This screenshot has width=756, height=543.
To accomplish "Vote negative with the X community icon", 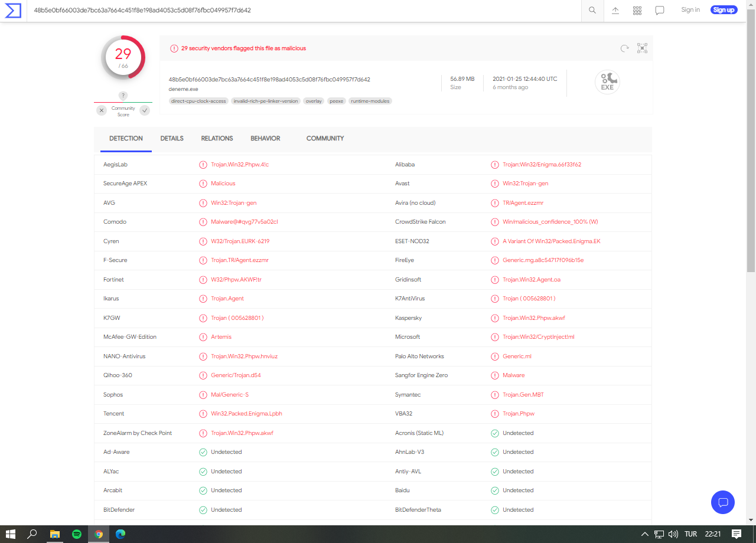I will [x=102, y=110].
